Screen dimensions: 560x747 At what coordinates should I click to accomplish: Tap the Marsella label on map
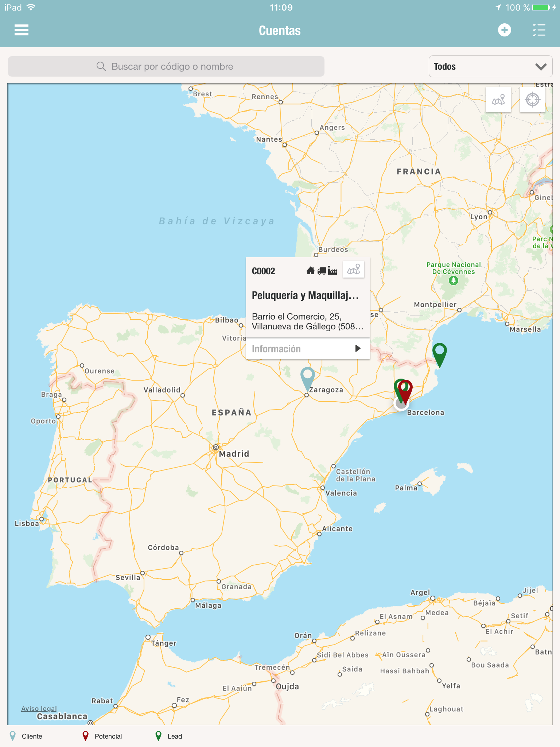point(525,329)
